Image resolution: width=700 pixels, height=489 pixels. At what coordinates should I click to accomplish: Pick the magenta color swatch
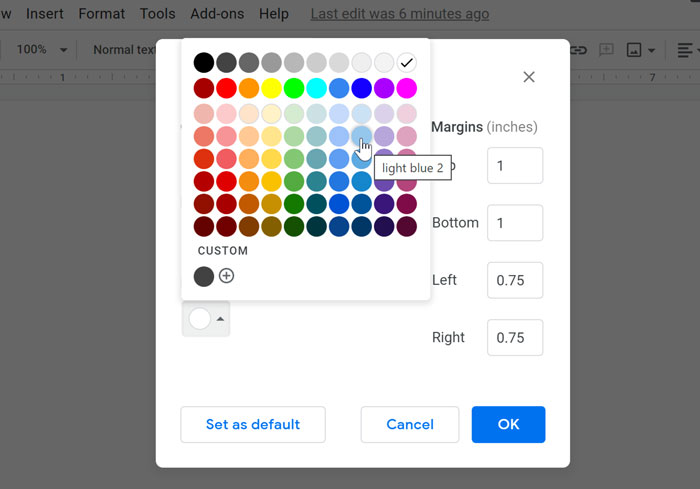tap(407, 88)
